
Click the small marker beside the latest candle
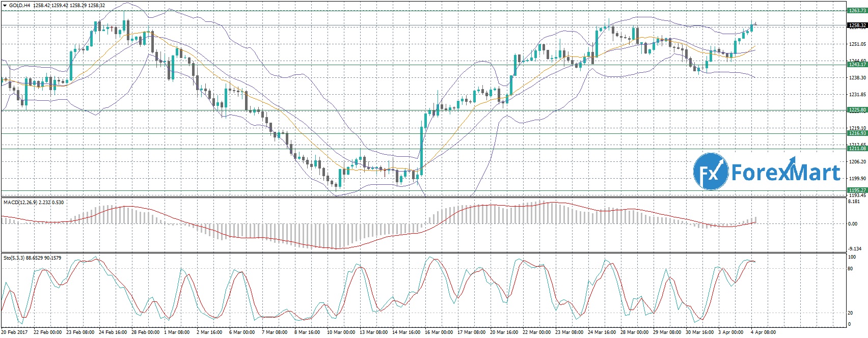click(756, 23)
